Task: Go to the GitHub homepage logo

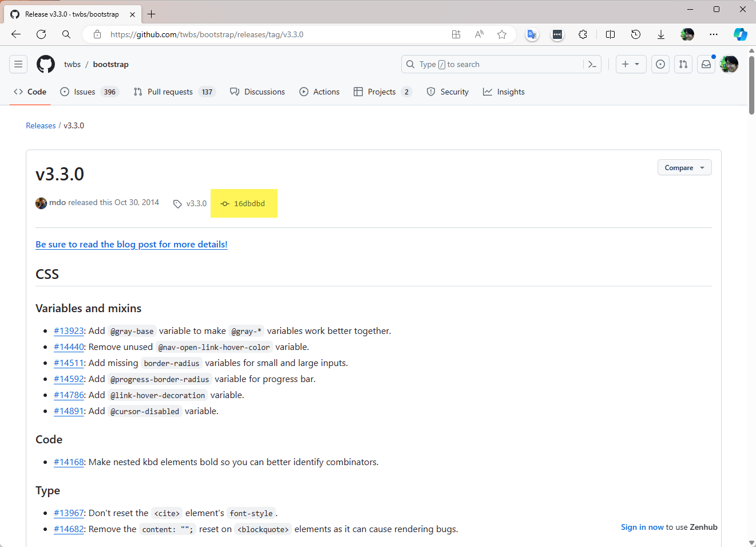Action: click(x=46, y=64)
